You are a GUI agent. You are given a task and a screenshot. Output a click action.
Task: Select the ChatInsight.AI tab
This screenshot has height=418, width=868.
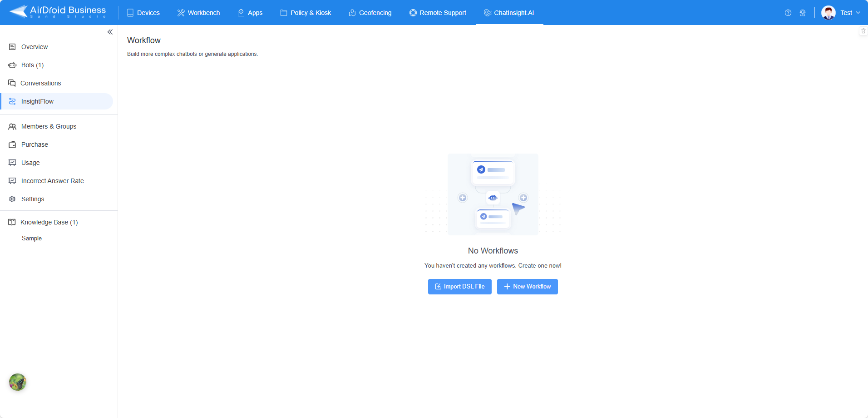(x=509, y=13)
